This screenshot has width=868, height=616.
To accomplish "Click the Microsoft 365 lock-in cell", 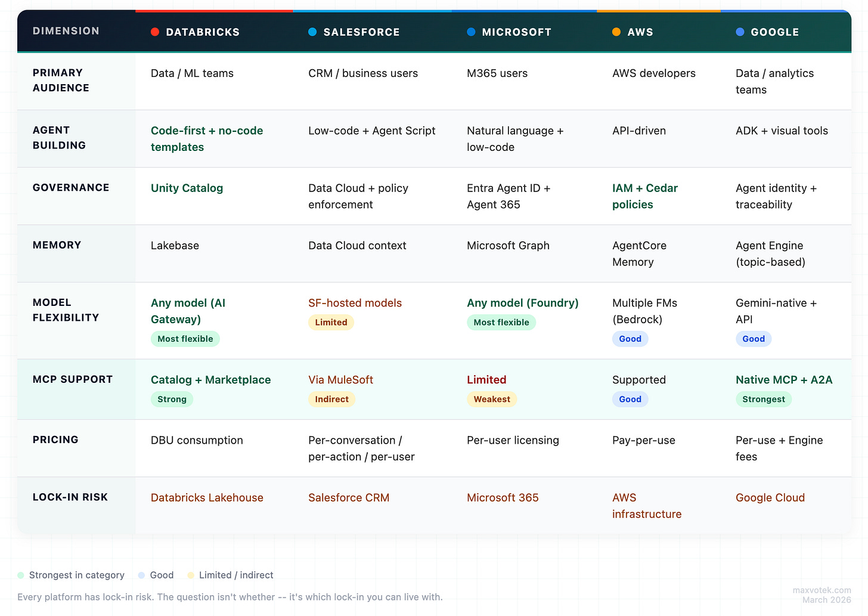I will 503,497.
